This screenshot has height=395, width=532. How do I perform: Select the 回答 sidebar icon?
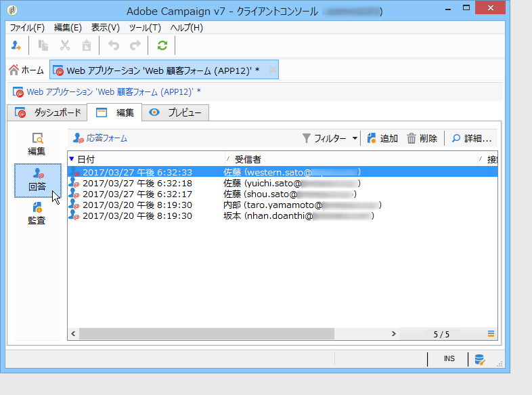point(38,180)
